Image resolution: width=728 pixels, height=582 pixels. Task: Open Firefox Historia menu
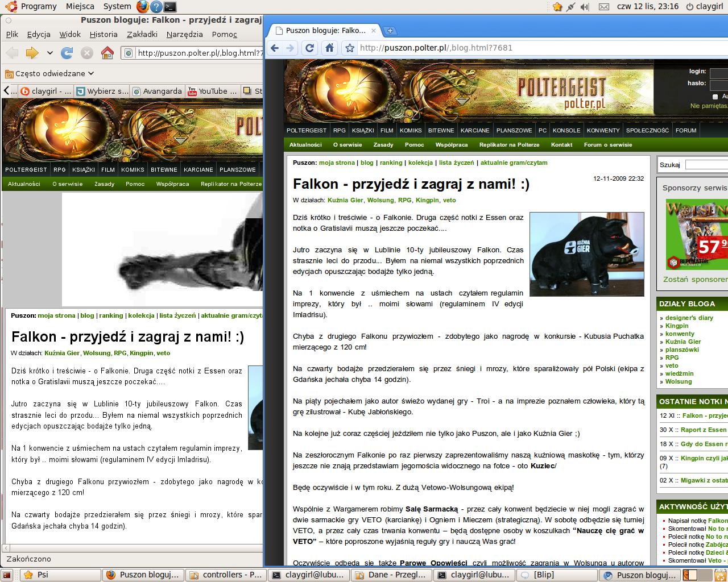coord(104,34)
